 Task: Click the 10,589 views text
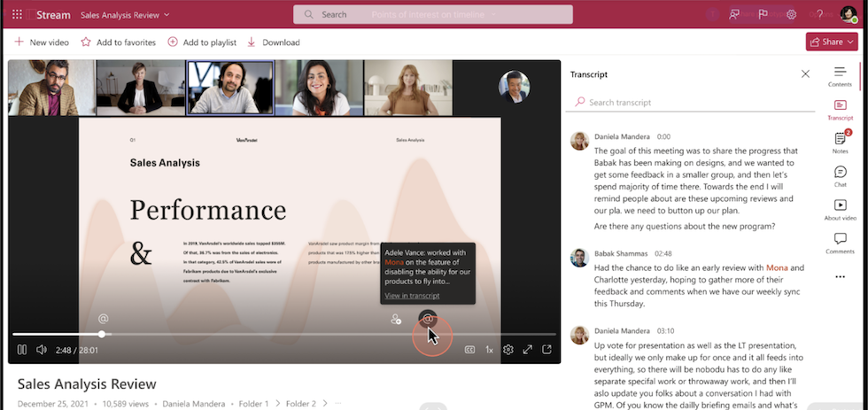click(124, 404)
